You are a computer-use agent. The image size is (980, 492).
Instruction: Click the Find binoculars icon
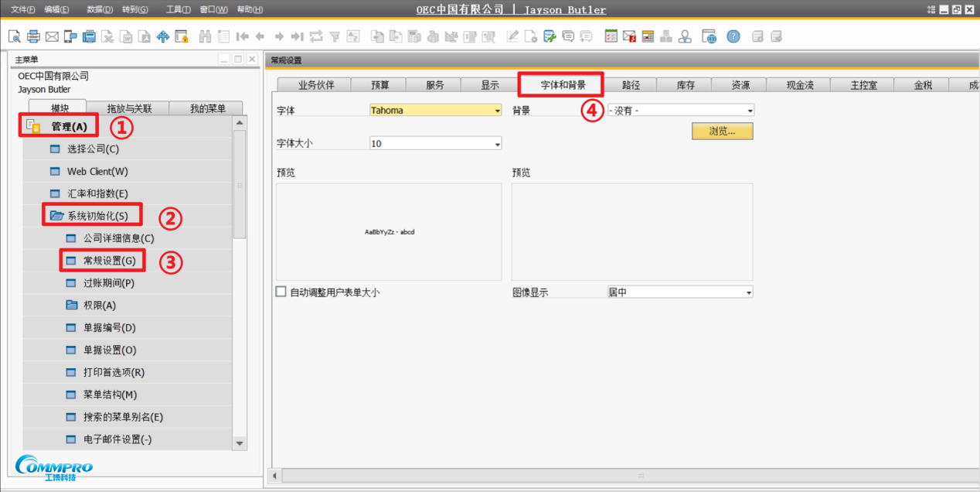[204, 36]
